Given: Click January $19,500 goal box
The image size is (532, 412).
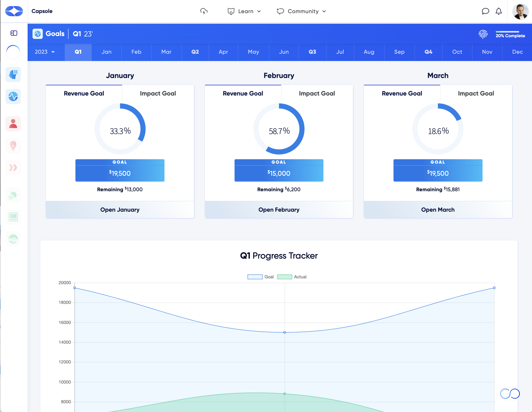Looking at the screenshot, I should pos(120,170).
